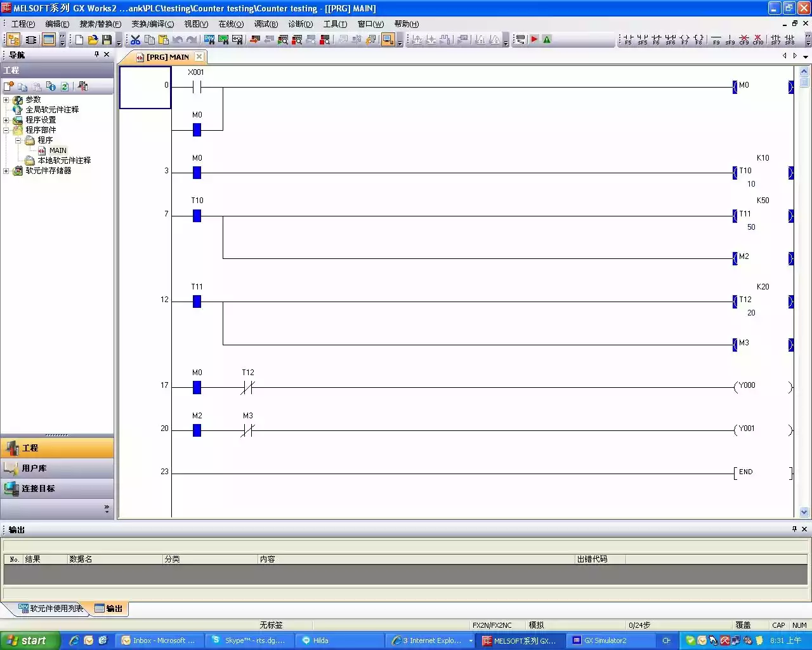Click the Cut scissors icon in toolbar
Viewport: 812px width, 650px height.
135,40
